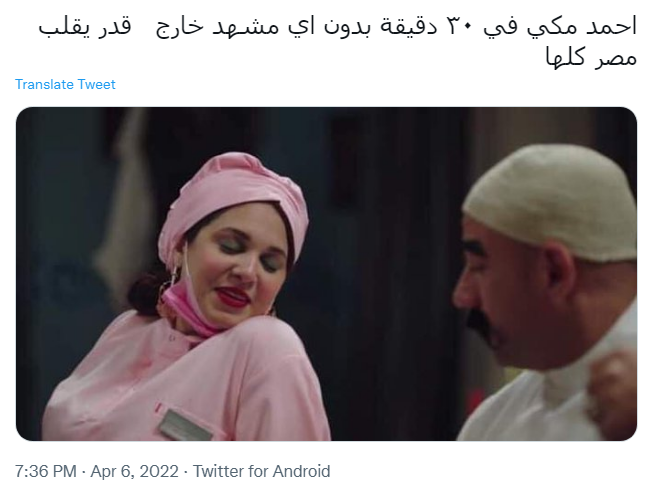Viewport: 654px width, 495px height.
Task: Click the name badge on pink uniform
Action: pos(185,425)
